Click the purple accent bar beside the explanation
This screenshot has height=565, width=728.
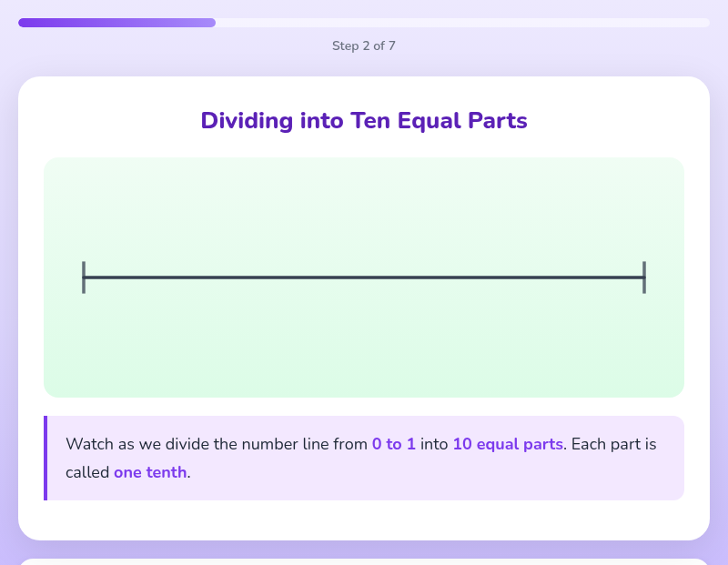(45, 458)
